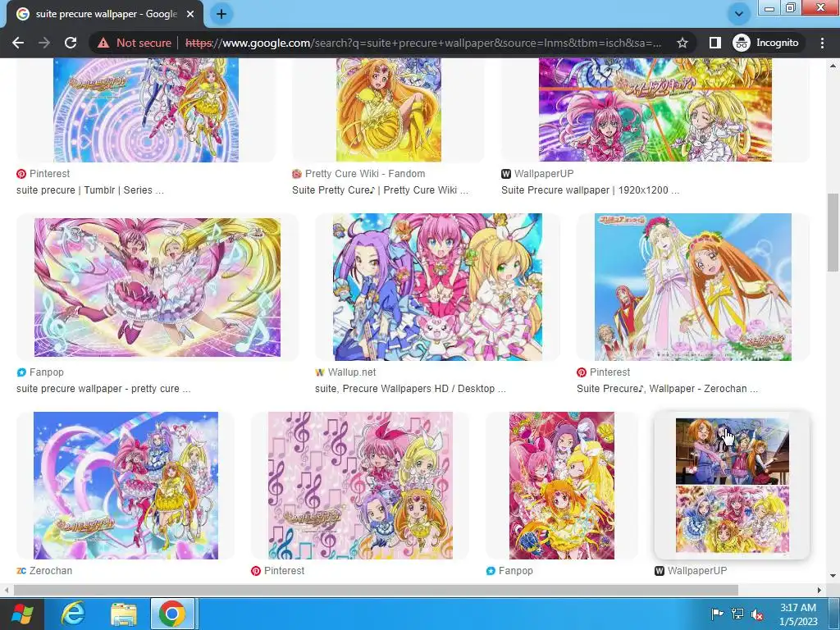This screenshot has width=840, height=630.
Task: Click the Incognito profile button
Action: point(766,43)
